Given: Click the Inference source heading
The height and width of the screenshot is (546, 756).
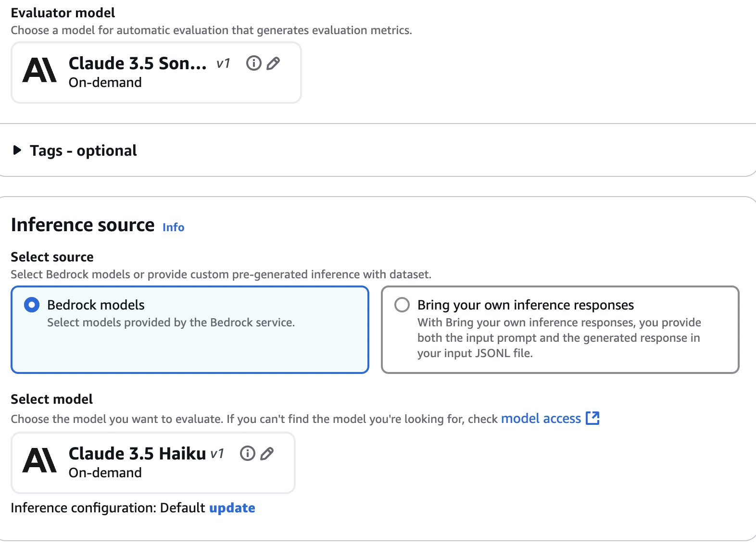Looking at the screenshot, I should [x=83, y=224].
